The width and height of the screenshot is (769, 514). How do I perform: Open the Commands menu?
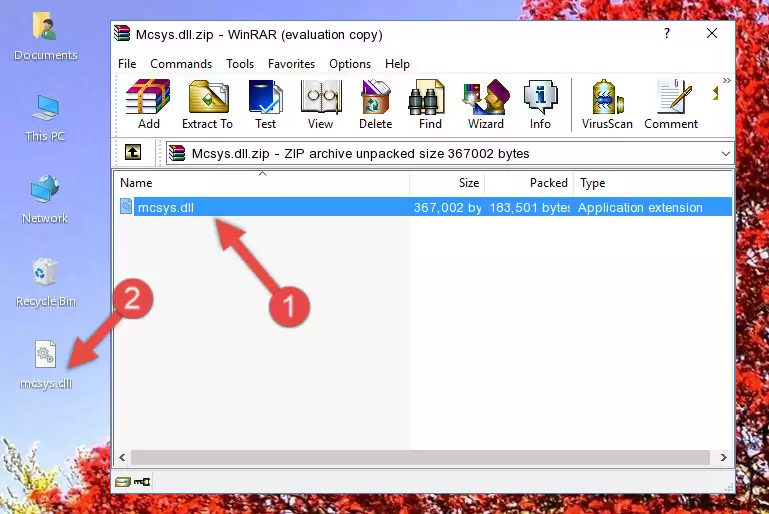click(x=181, y=64)
